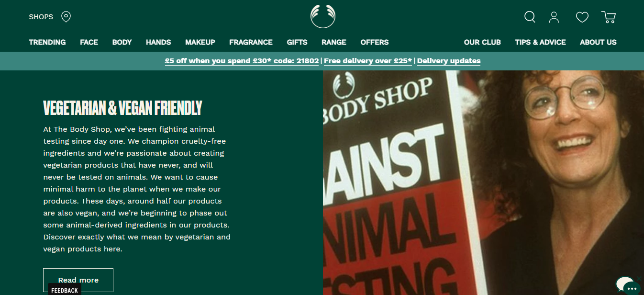
Task: Select Body in the navigation
Action: tap(122, 42)
